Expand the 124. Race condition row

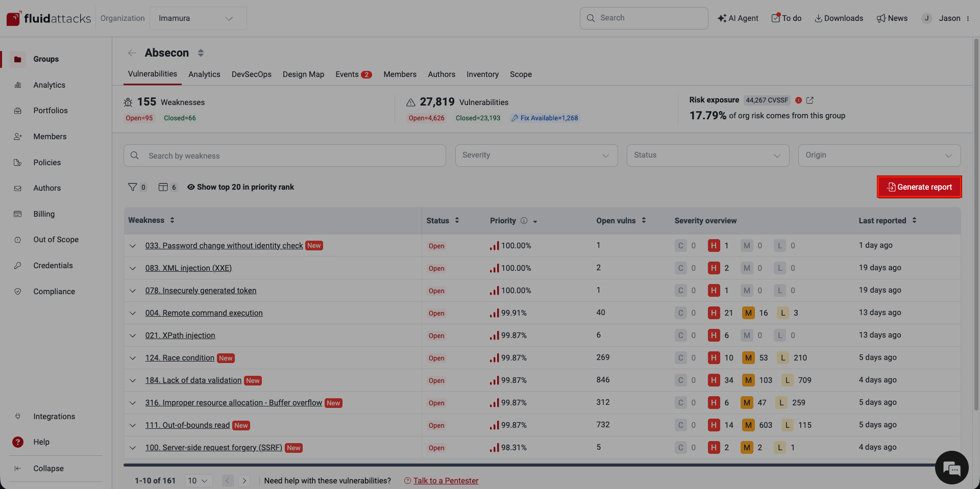tap(133, 357)
